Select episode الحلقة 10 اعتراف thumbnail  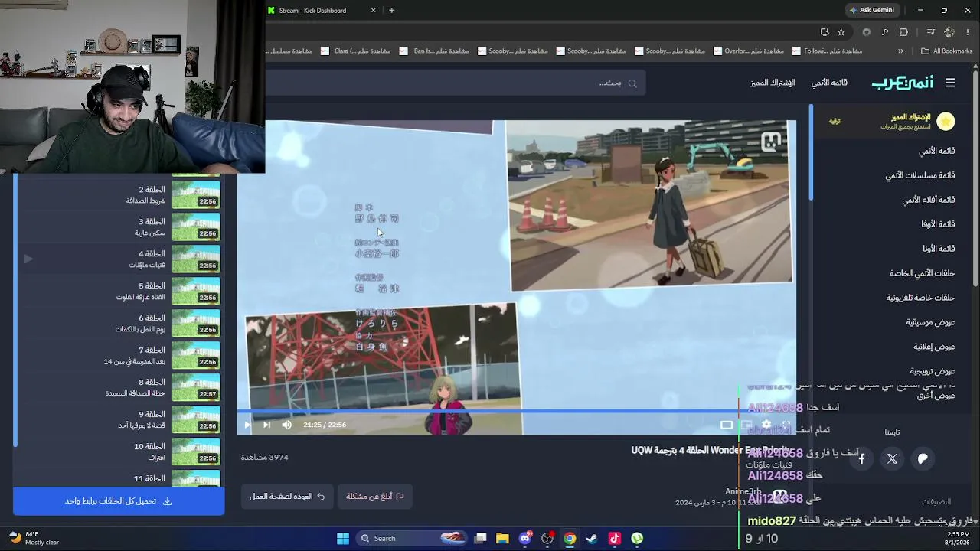[x=195, y=452]
